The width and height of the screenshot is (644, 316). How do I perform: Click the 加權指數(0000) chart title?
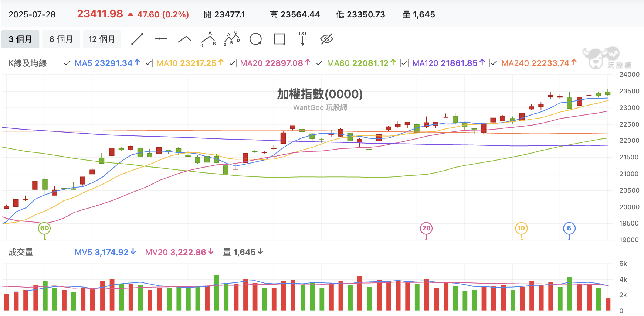pyautogui.click(x=320, y=94)
